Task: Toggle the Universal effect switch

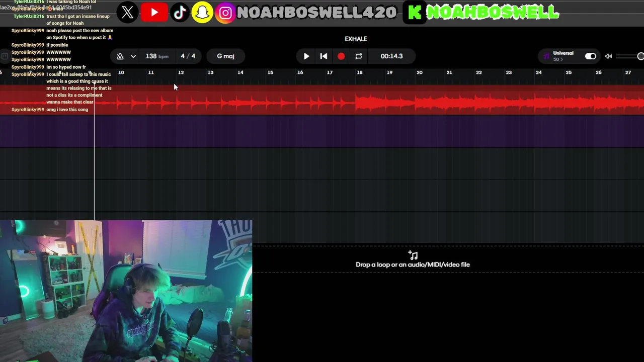Action: 591,56
